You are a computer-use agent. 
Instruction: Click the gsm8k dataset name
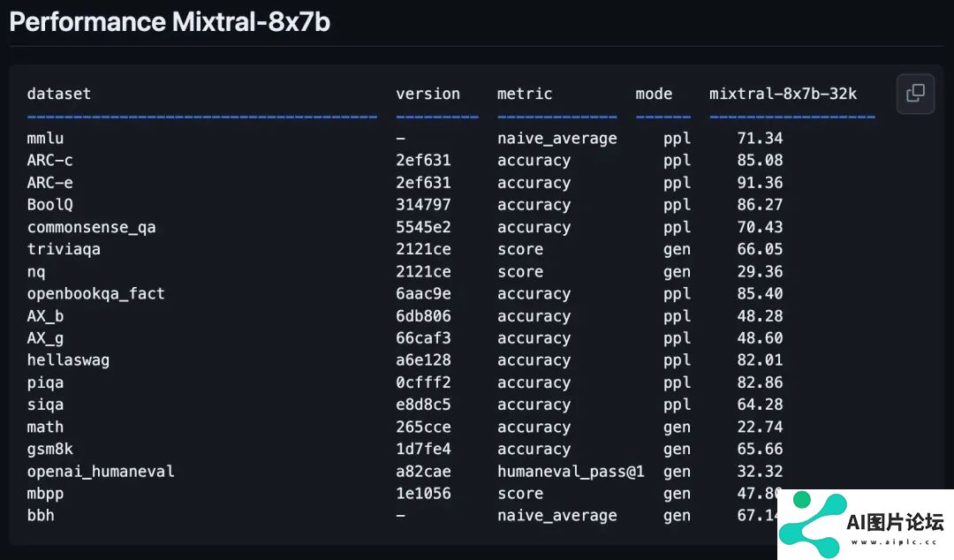point(49,449)
